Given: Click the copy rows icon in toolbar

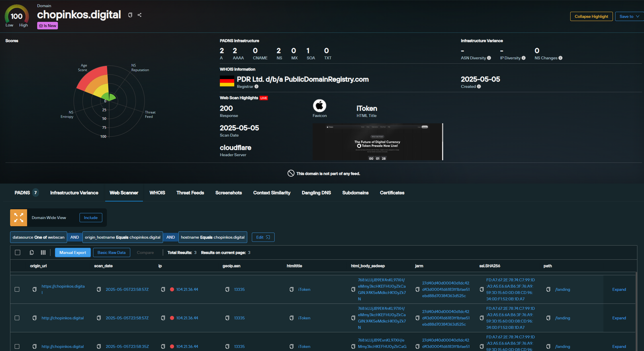Looking at the screenshot, I should pos(32,253).
